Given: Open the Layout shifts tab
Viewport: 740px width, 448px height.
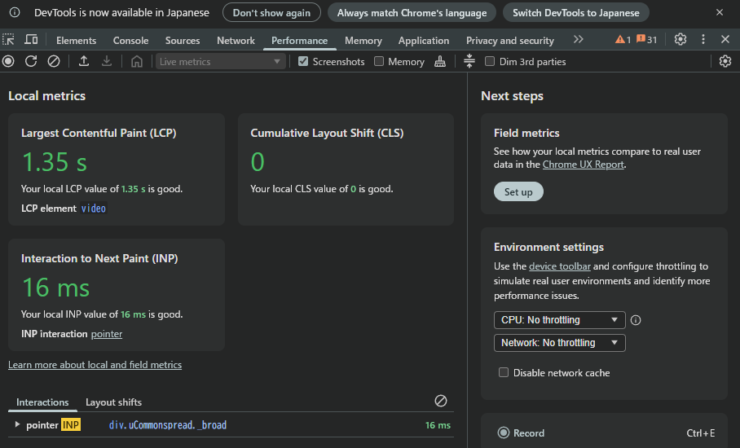Looking at the screenshot, I should click(x=113, y=402).
